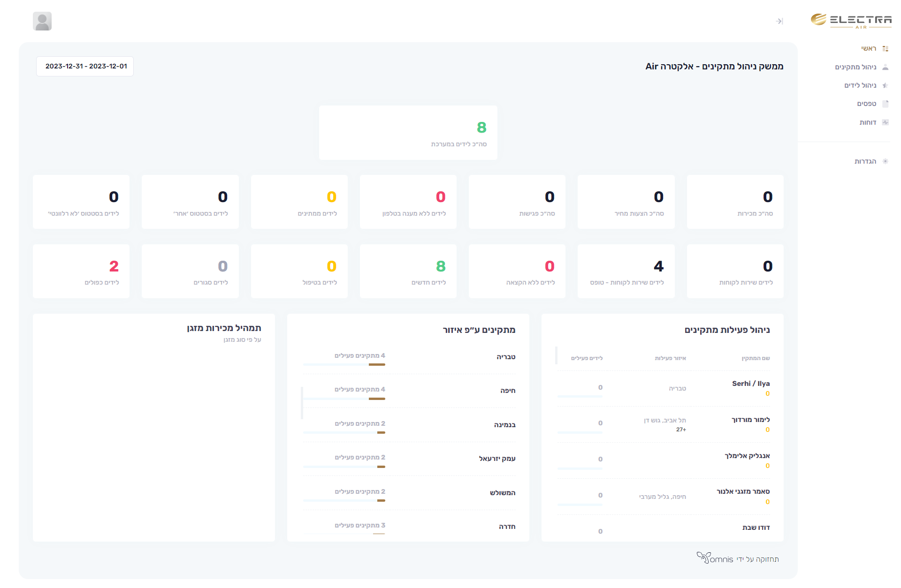Click the document icon for טפסים
This screenshot has width=901, height=588.
tap(886, 104)
